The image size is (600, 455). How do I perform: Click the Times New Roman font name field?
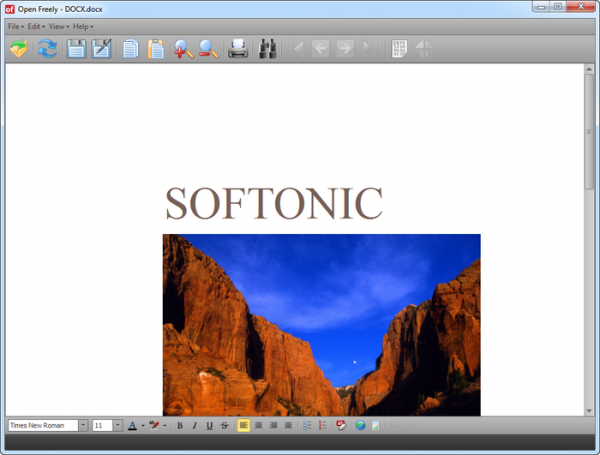43,426
